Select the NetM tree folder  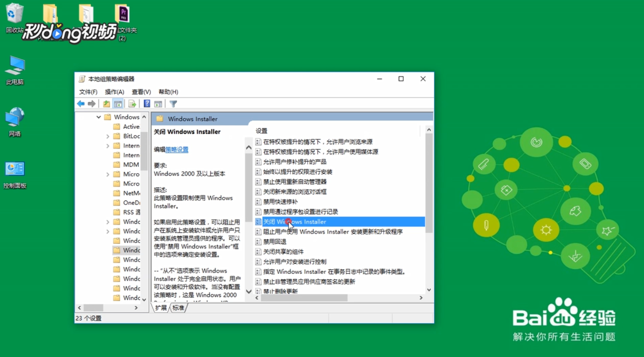[127, 193]
